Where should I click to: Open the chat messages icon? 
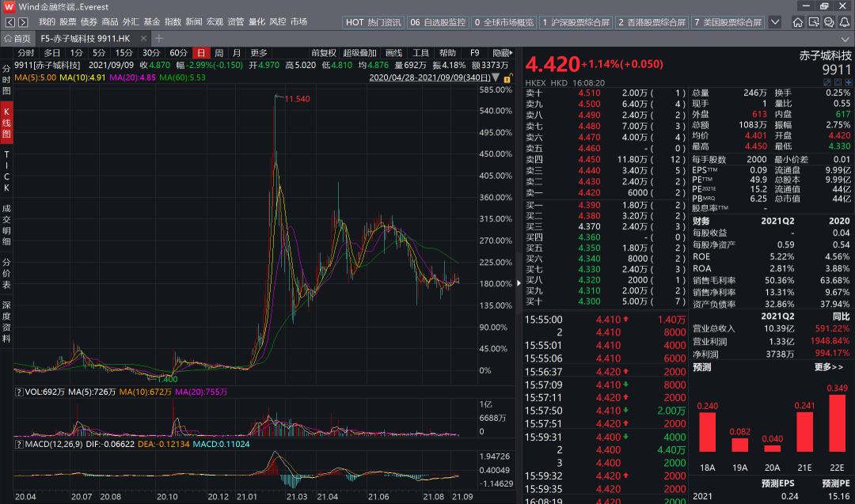(829, 22)
